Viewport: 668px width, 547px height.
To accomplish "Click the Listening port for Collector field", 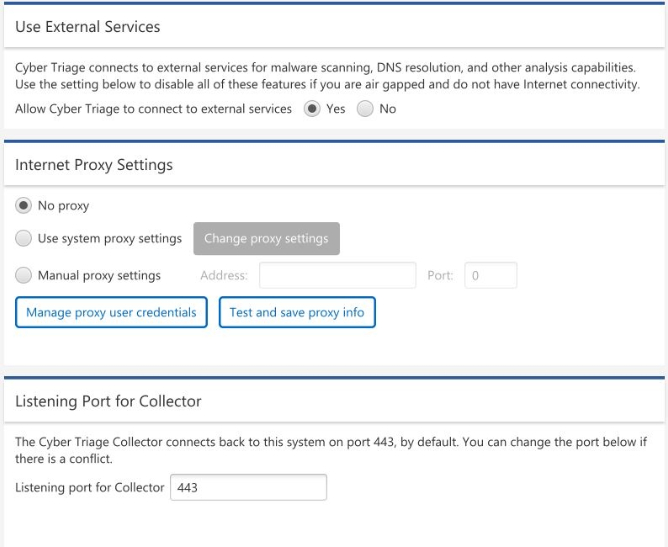I will coord(248,487).
